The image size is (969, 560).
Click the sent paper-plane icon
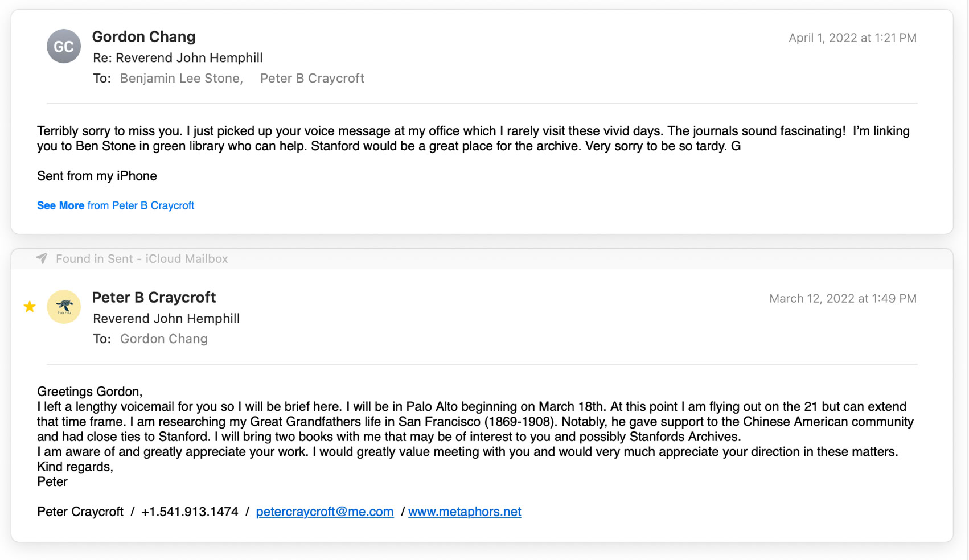click(x=42, y=258)
